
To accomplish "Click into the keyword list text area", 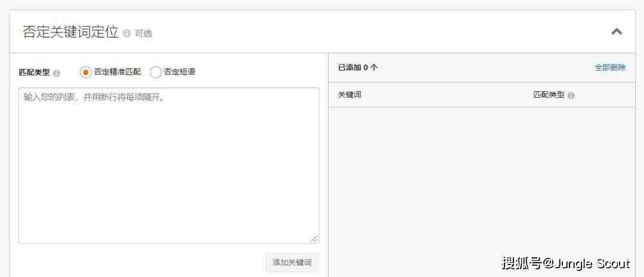I will tap(169, 166).
